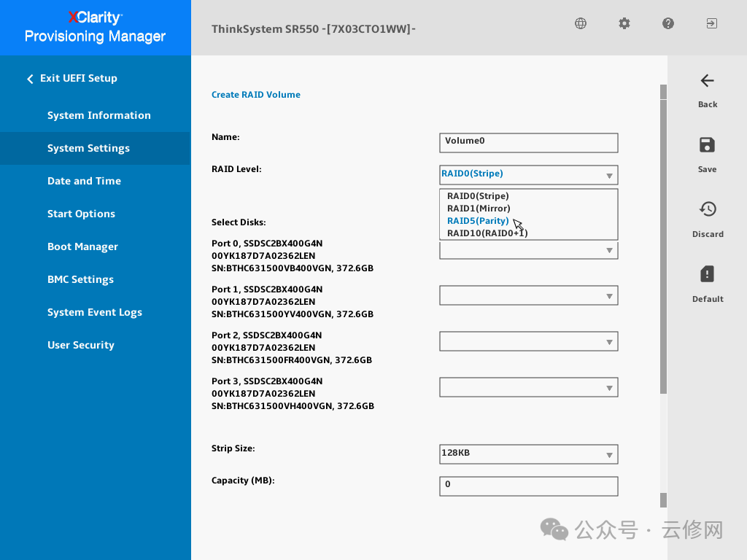The width and height of the screenshot is (747, 560).
Task: Click the SN:BTHC631500FR400VGN serial text
Action: pos(292,360)
